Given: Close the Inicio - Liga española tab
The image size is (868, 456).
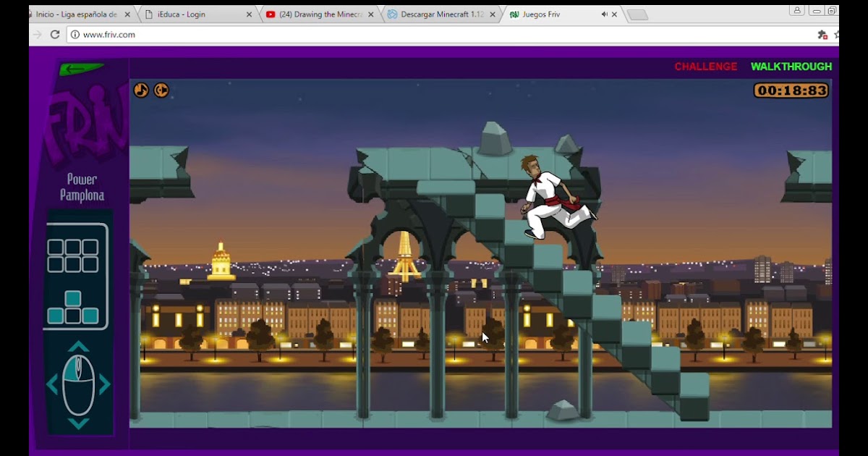Looking at the screenshot, I should [x=127, y=14].
